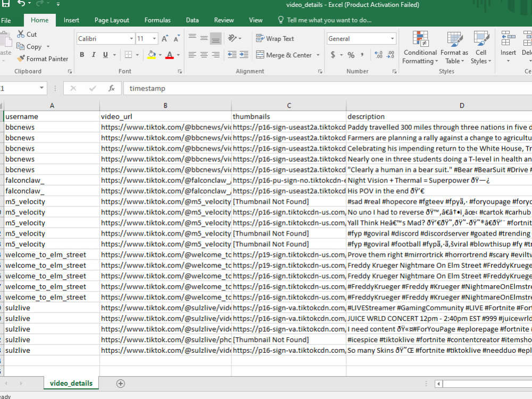
Task: Click the description header cell
Action: (439, 117)
